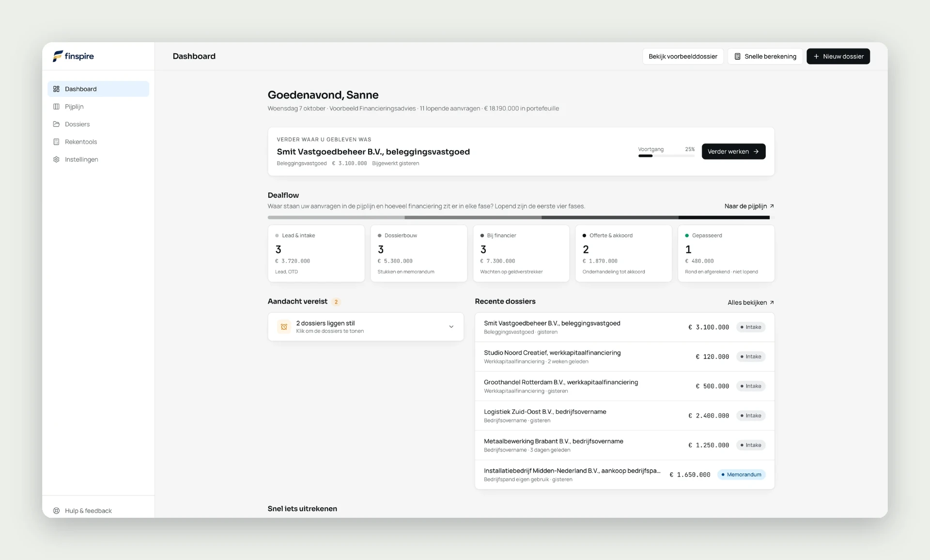Image resolution: width=930 pixels, height=560 pixels.
Task: Open Studio Noord Creatief dossier row
Action: (x=624, y=357)
